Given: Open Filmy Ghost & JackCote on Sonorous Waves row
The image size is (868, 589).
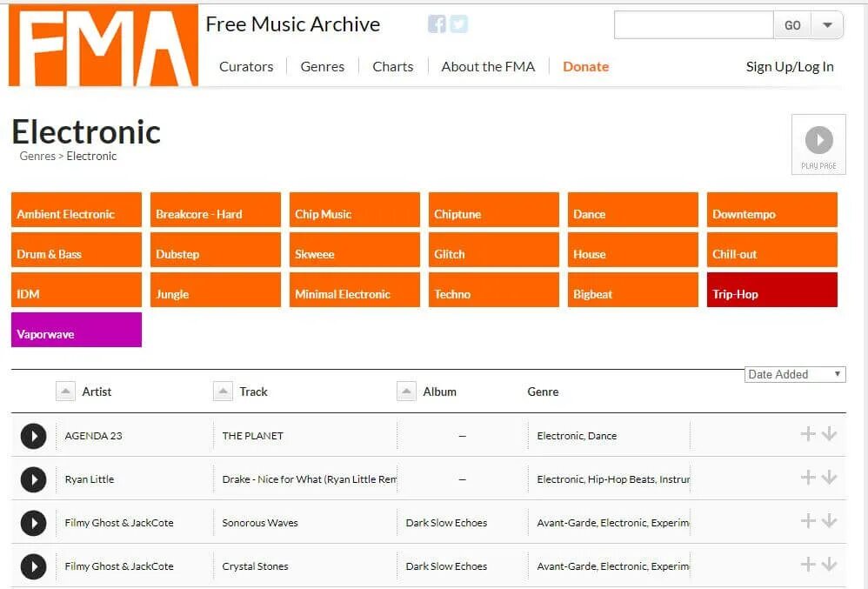Looking at the screenshot, I should coord(119,523).
